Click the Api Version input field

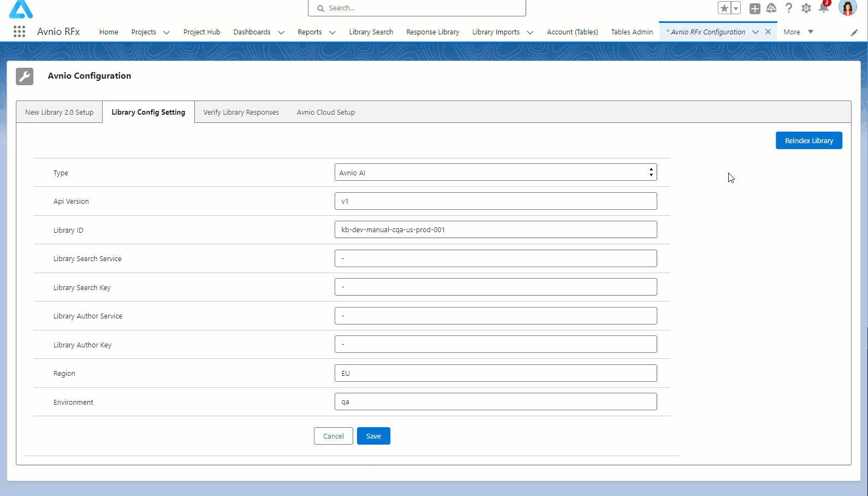496,201
